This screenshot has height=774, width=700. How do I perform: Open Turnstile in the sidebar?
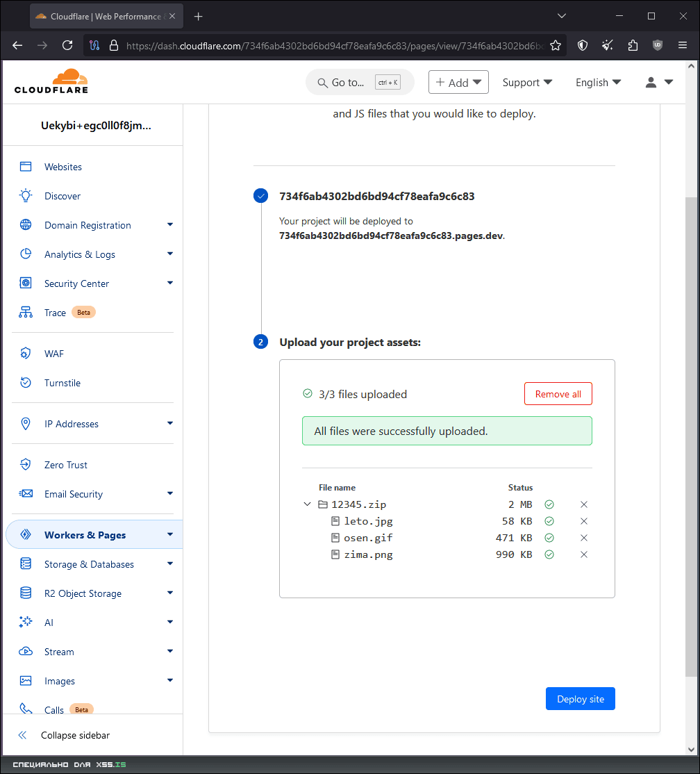point(62,383)
